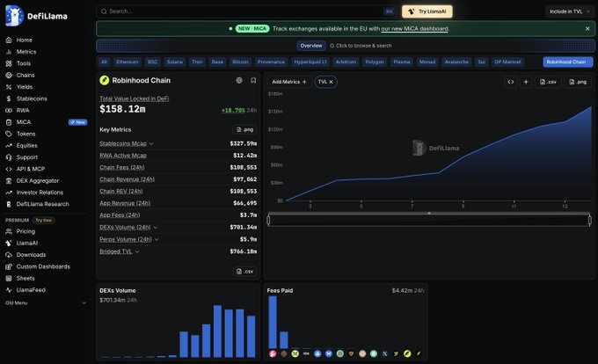Select the Arbitrum chain chip
Viewport: 598px width, 364px height.
pyautogui.click(x=346, y=62)
